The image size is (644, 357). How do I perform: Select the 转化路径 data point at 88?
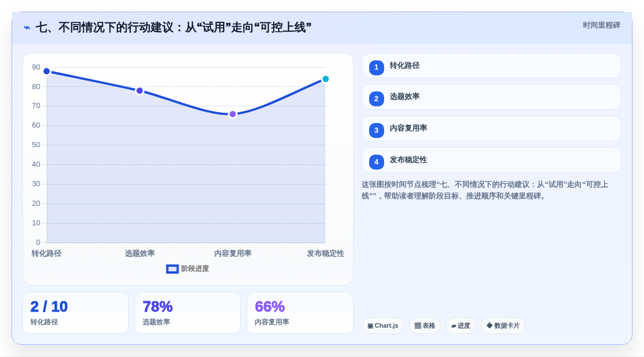click(x=47, y=71)
